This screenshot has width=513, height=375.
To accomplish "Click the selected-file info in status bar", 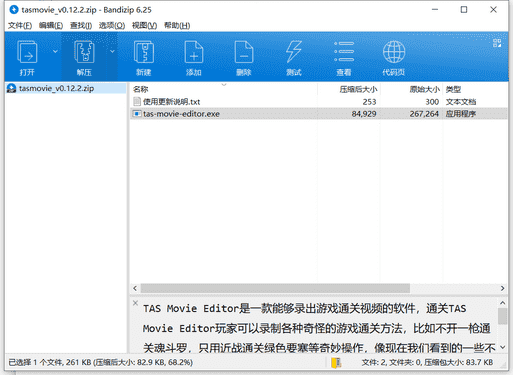I will pos(101,362).
